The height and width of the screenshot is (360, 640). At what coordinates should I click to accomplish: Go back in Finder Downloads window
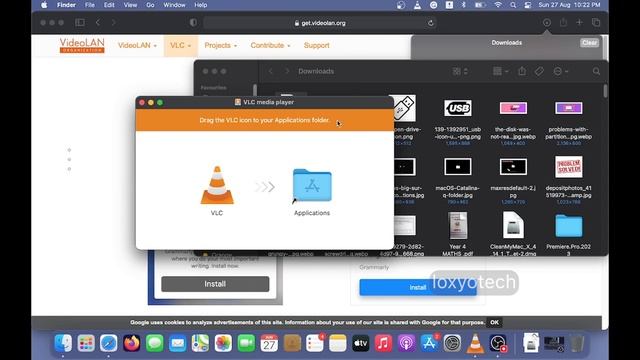(271, 71)
